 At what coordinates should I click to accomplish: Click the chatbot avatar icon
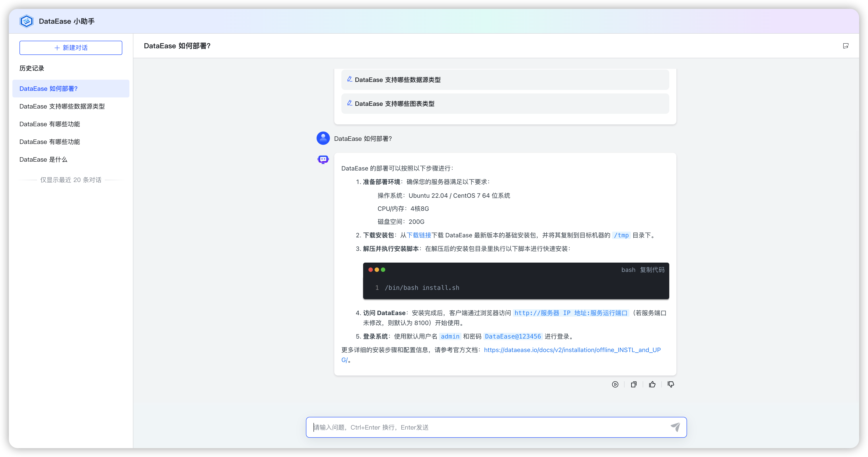[x=323, y=159]
